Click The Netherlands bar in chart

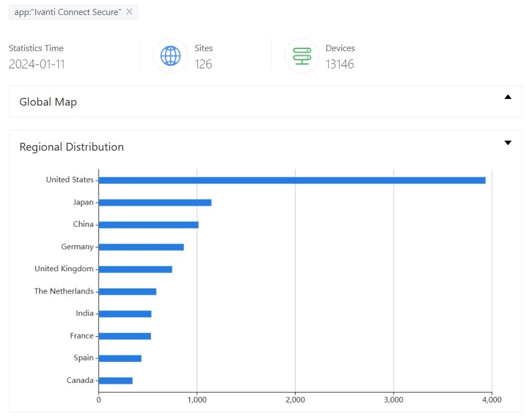(127, 292)
